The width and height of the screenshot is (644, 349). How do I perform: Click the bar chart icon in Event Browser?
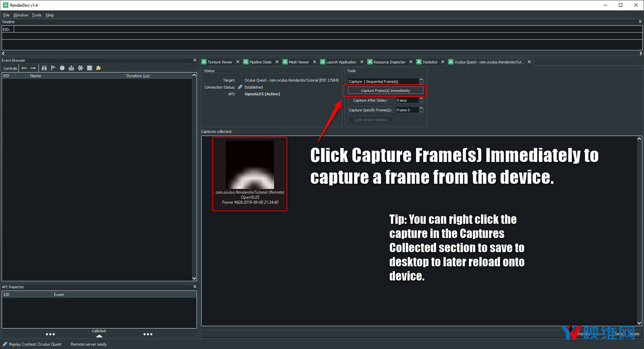(71, 68)
